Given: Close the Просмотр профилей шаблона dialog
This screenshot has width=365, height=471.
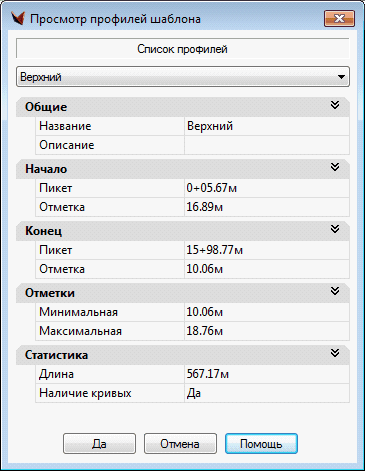Looking at the screenshot, I should click(x=339, y=18).
